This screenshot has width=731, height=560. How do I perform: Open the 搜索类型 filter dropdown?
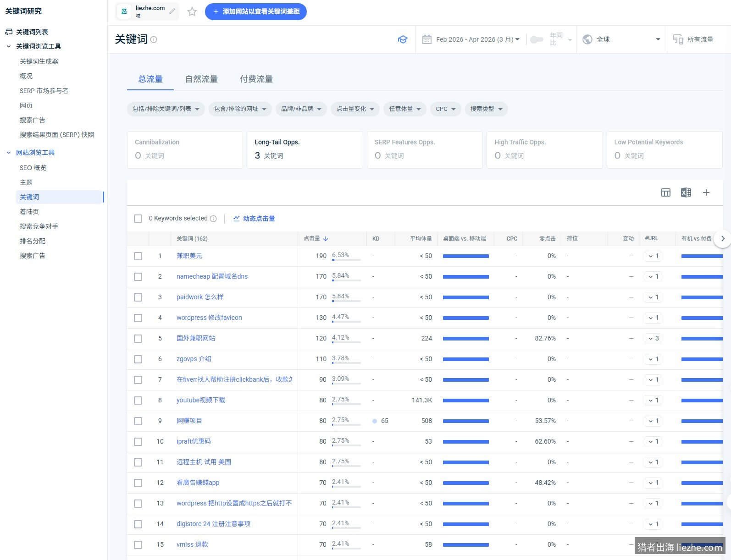486,109
